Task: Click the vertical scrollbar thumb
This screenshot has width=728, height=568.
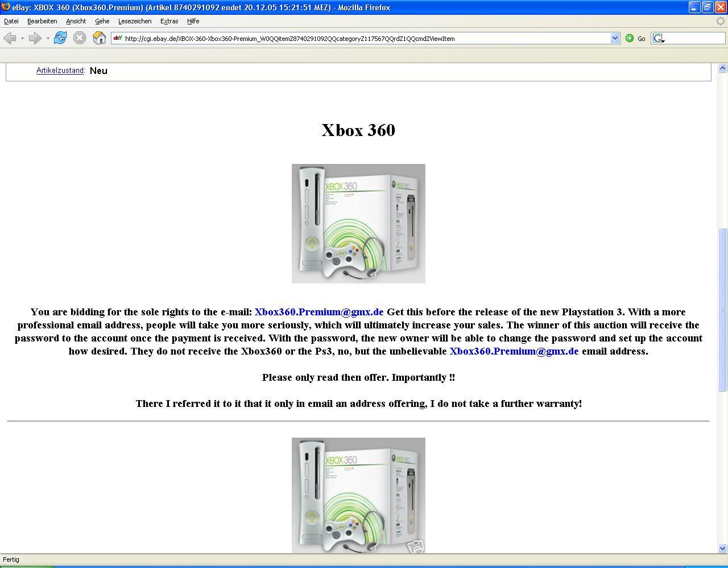Action: (723, 310)
